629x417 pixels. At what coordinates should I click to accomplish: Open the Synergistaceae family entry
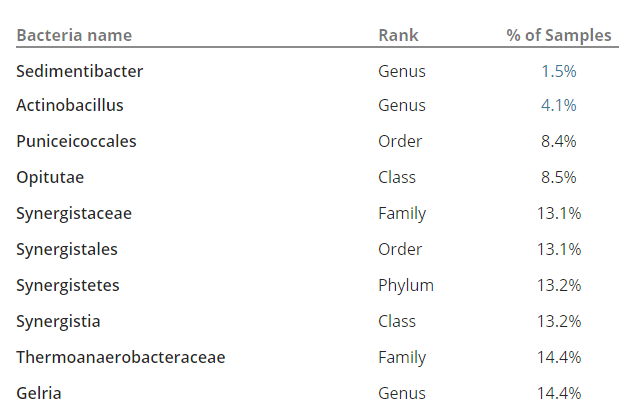(x=74, y=213)
